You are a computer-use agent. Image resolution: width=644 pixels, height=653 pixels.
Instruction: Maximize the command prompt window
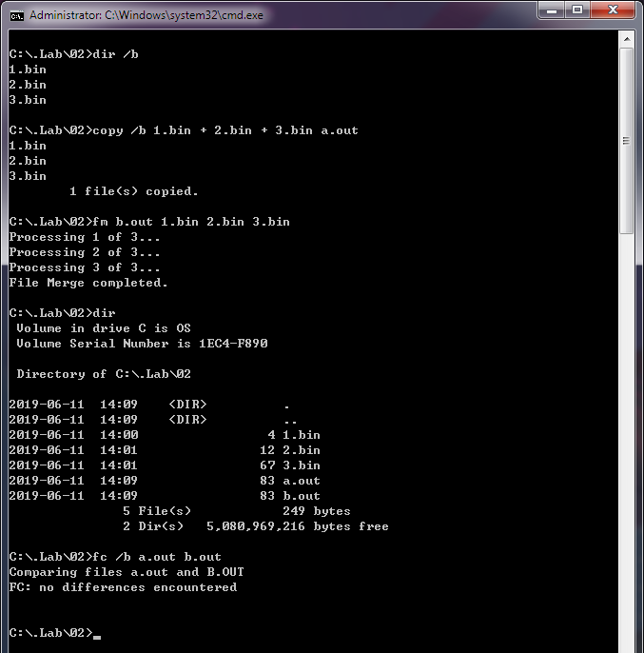pyautogui.click(x=577, y=10)
